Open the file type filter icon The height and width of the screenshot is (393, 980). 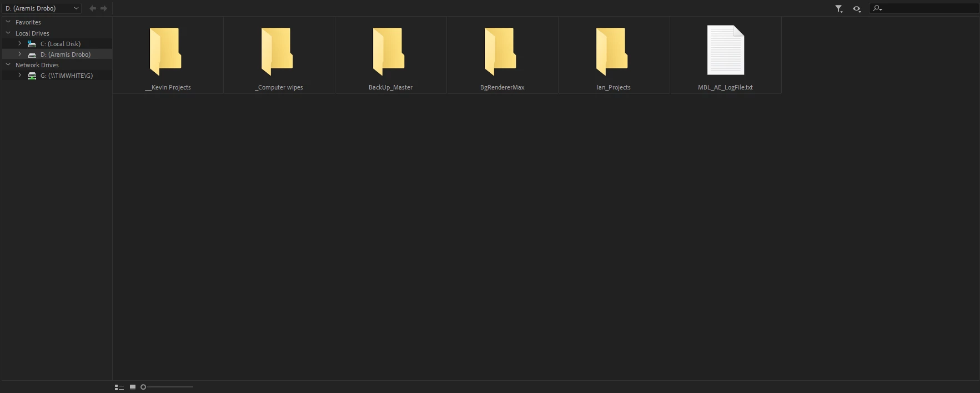pyautogui.click(x=839, y=8)
